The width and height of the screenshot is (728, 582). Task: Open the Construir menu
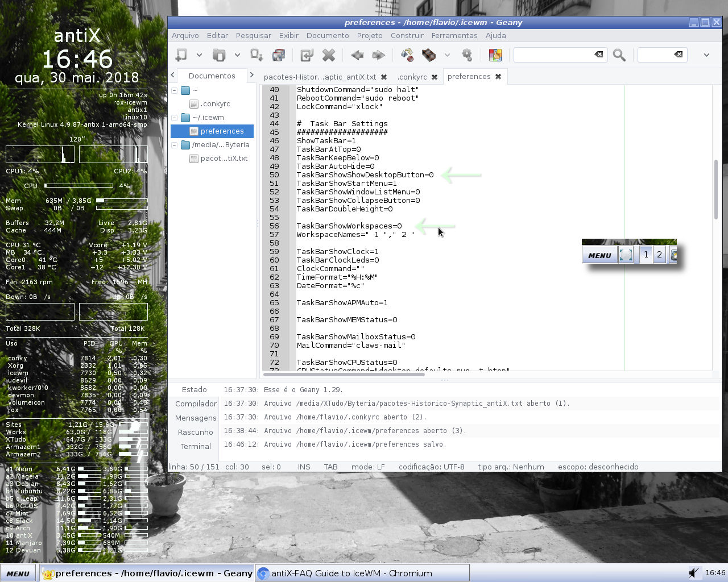(x=407, y=35)
